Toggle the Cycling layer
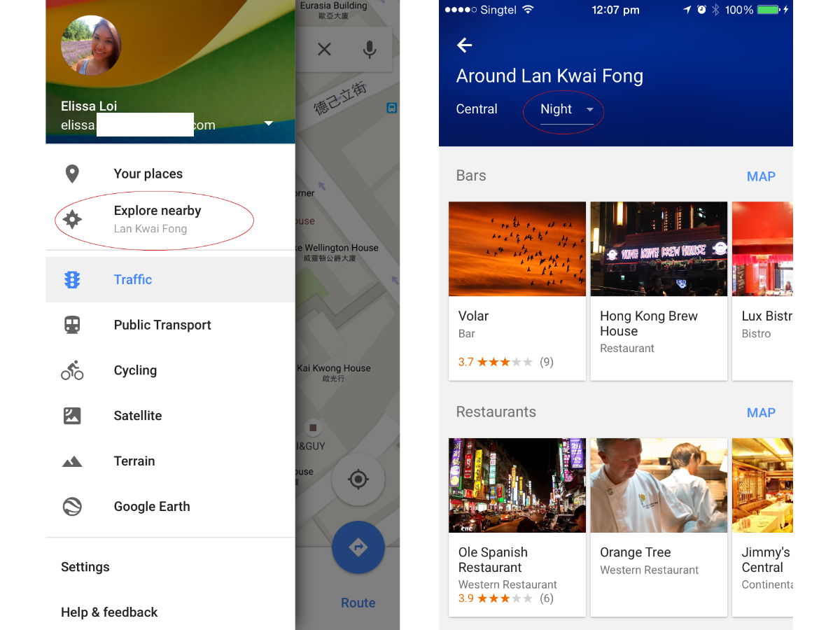The height and width of the screenshot is (630, 840). click(x=170, y=370)
